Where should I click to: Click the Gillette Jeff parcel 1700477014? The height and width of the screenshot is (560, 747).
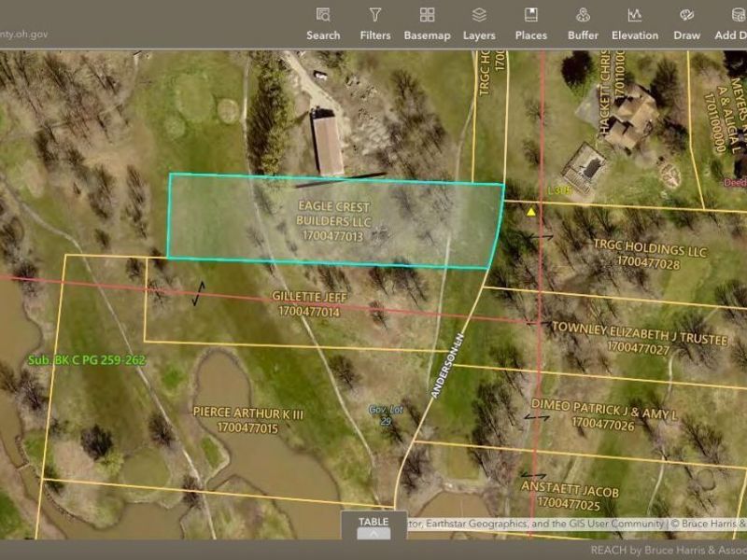(306, 304)
